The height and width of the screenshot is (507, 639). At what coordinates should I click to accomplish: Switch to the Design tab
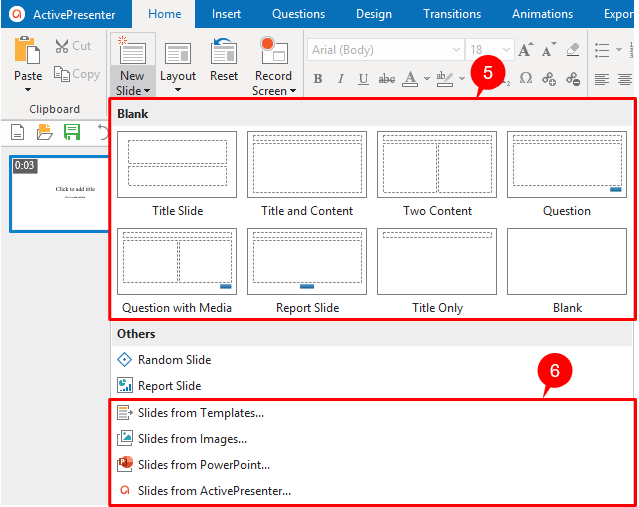click(374, 14)
